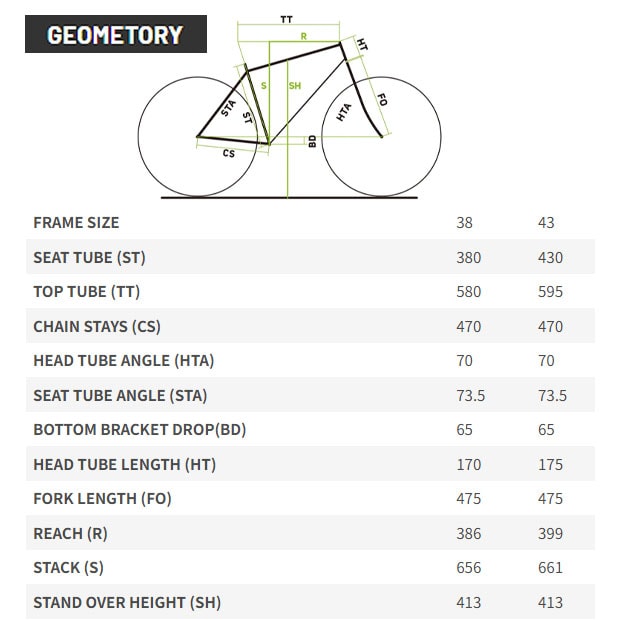The width and height of the screenshot is (620, 620).
Task: Click the TT label atop the diagram
Action: point(286,19)
